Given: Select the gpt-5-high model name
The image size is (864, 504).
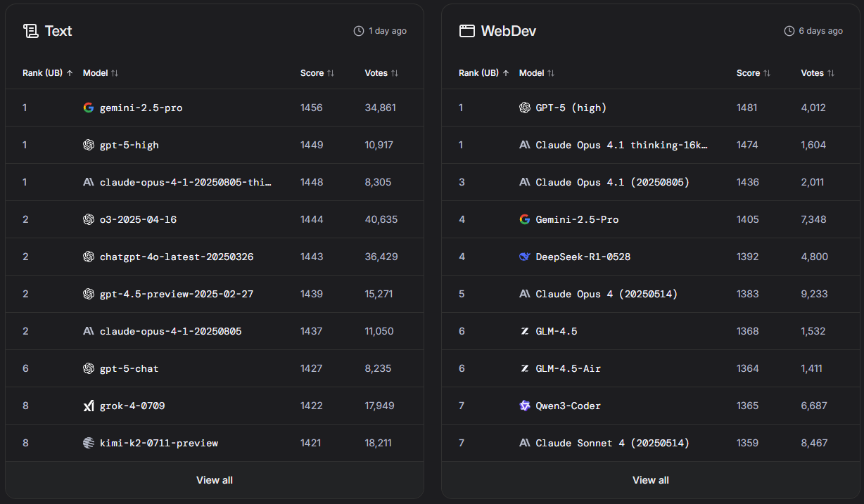Looking at the screenshot, I should 129,145.
